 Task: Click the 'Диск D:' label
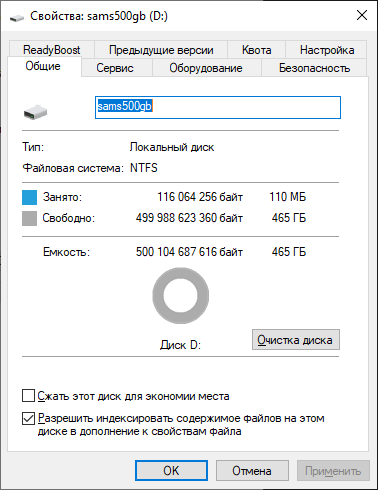pos(180,345)
